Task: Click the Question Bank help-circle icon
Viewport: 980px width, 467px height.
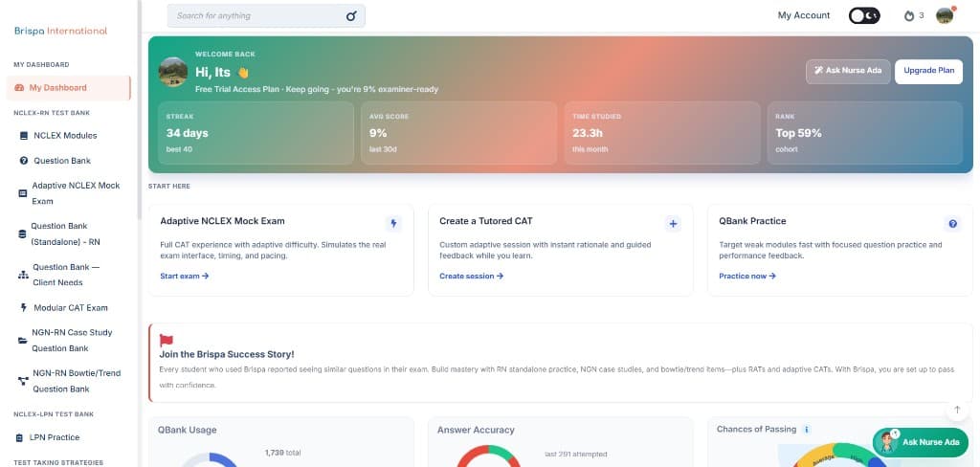Action: (x=24, y=161)
